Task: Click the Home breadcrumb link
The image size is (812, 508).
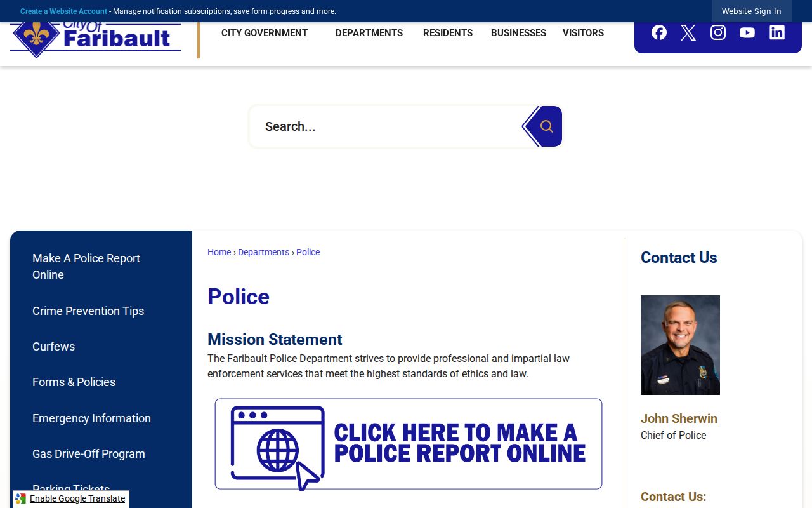Action: 219,252
